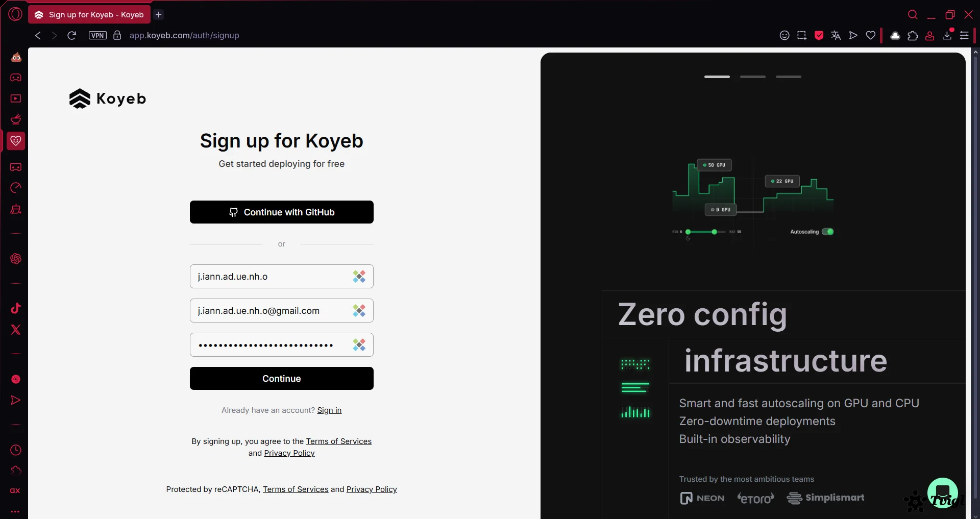This screenshot has height=519, width=980.
Task: Click the email address input field
Action: (282, 310)
